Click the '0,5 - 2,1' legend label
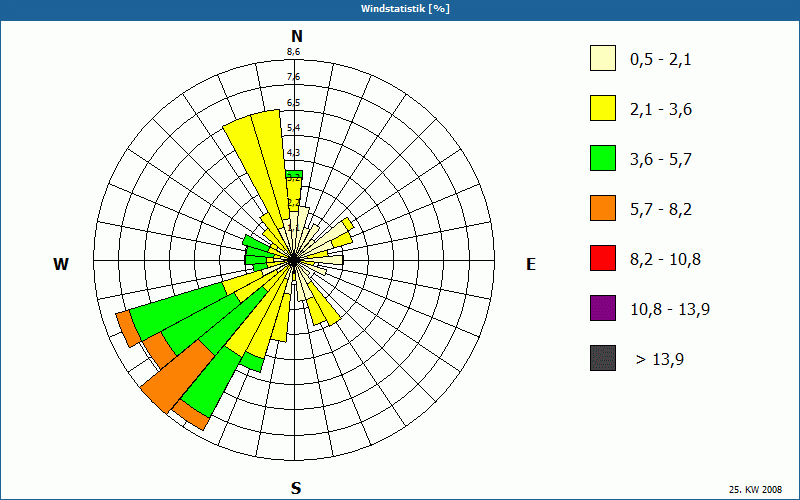 tap(661, 60)
